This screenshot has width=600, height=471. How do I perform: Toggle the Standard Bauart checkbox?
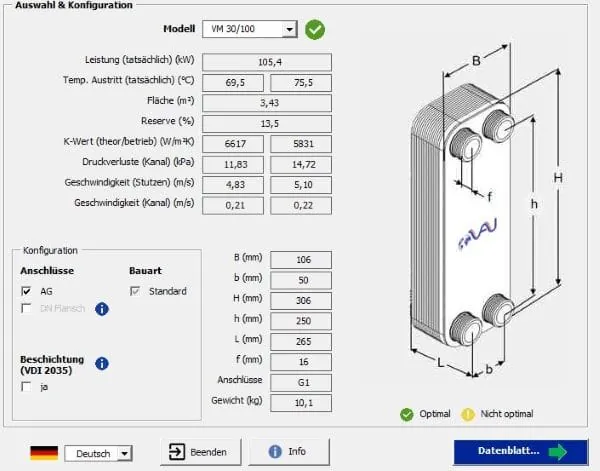135,291
